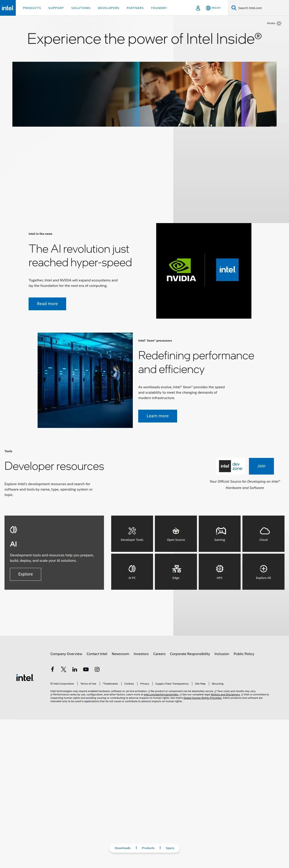
Task: Click Products in the floating bar
Action: tap(148, 848)
